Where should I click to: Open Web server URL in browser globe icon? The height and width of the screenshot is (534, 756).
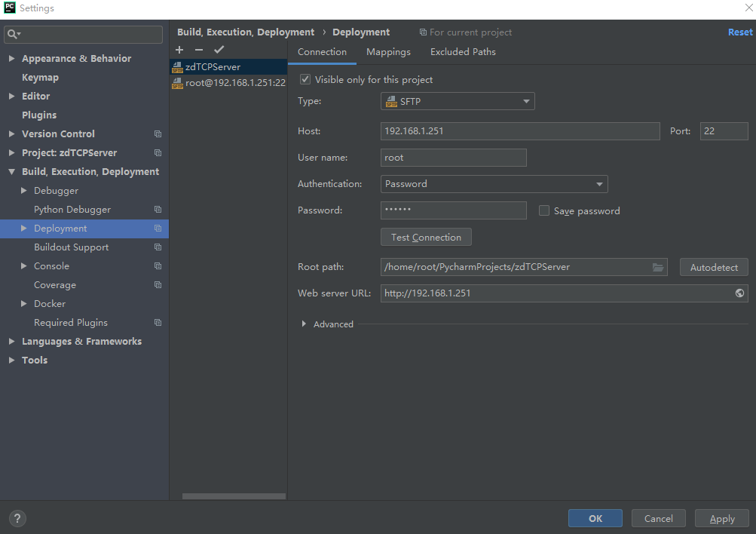739,293
